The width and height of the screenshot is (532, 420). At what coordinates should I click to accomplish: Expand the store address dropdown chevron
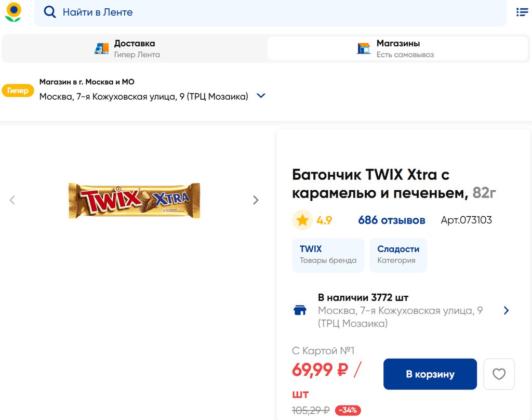pyautogui.click(x=261, y=96)
